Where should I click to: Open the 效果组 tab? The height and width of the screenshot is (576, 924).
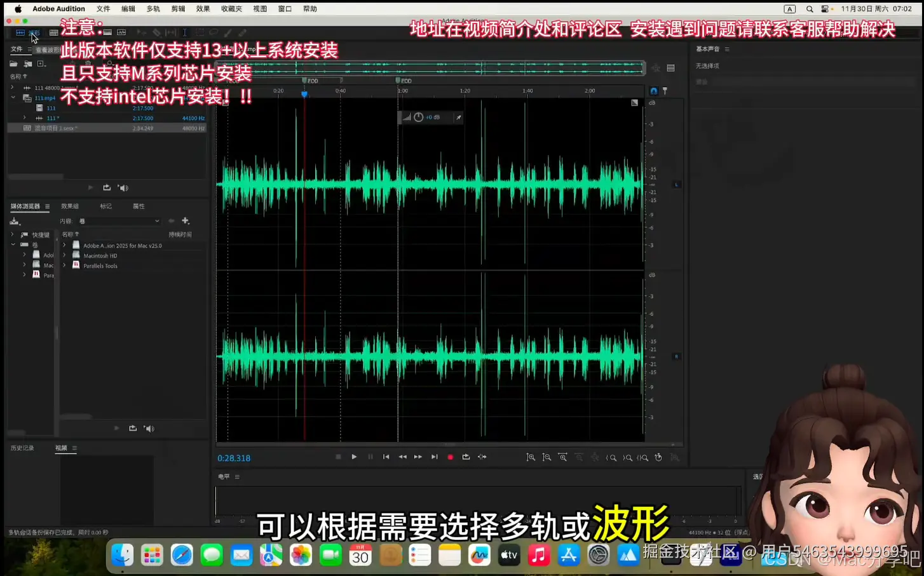tap(70, 206)
